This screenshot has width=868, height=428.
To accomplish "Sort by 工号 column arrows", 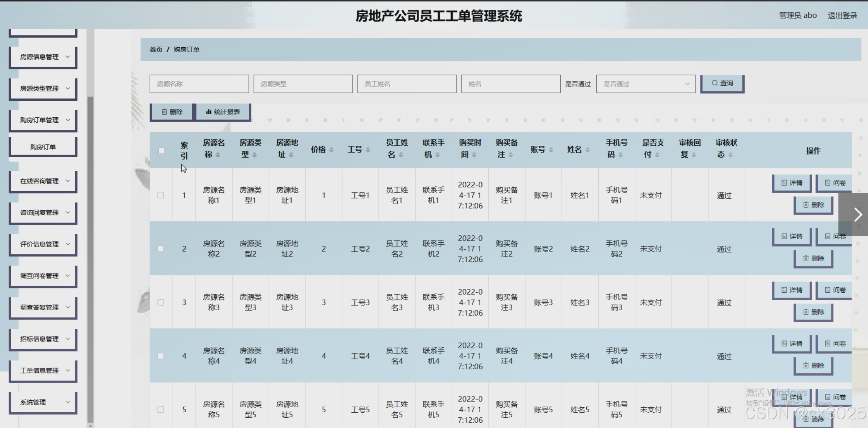I will (368, 150).
